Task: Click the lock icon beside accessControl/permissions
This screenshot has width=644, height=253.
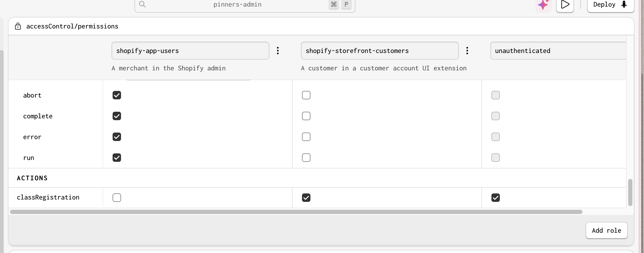Action: coord(18,26)
